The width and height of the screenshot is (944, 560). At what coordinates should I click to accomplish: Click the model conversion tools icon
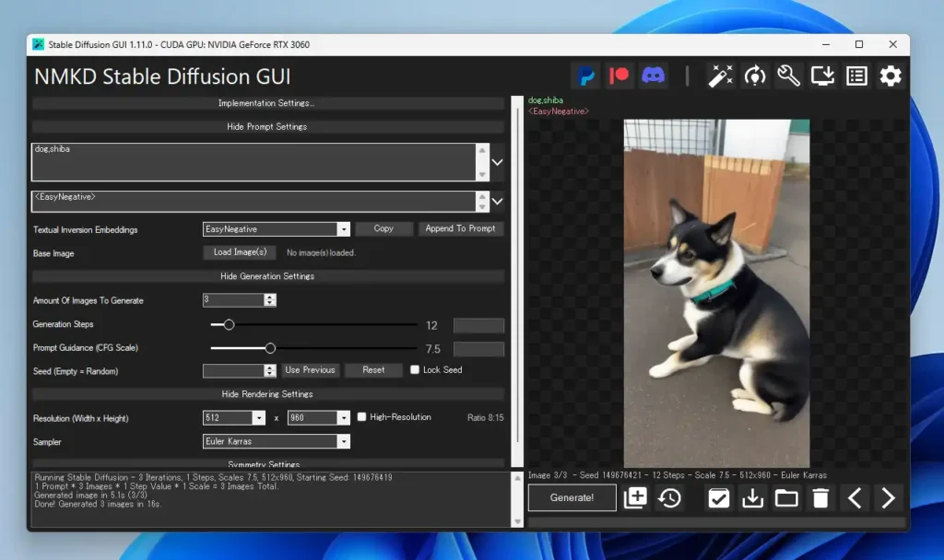pos(754,76)
